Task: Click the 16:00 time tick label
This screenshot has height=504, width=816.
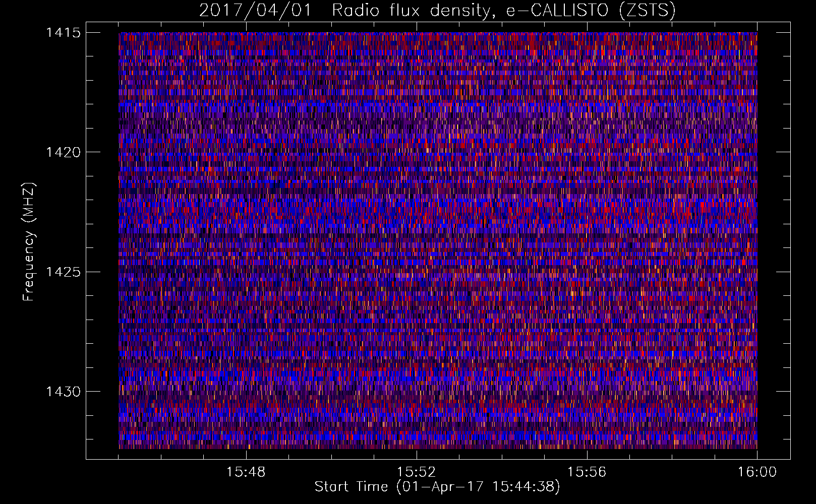Action: tap(757, 472)
